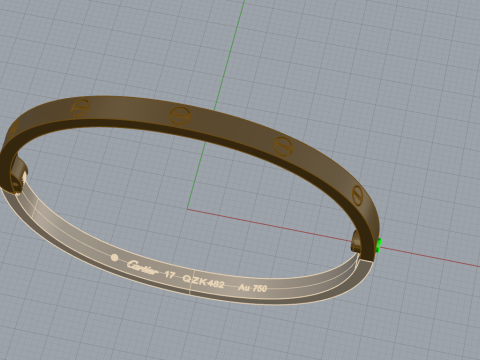Pick the screw motif nearest the green axis
Viewport: 480px width, 360px height.
180,115
